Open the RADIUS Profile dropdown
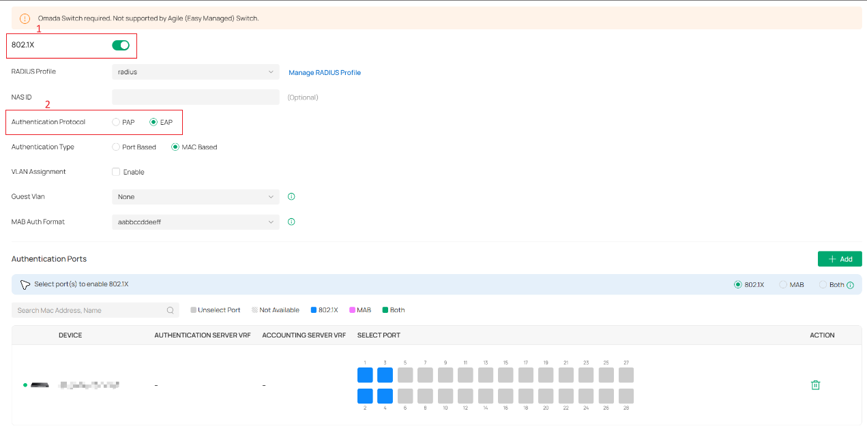 195,72
